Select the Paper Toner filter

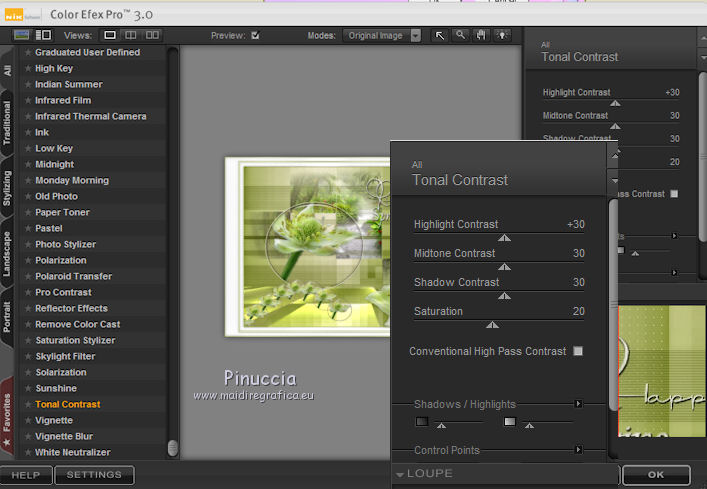tap(62, 212)
